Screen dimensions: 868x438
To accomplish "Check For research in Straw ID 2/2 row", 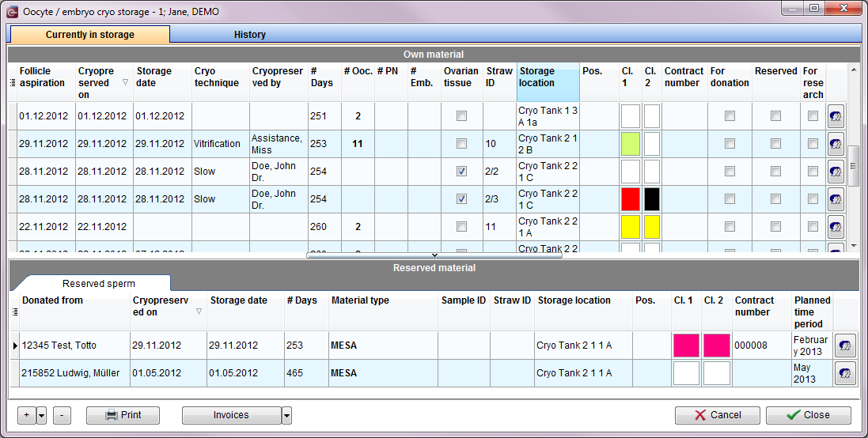I will point(813,172).
